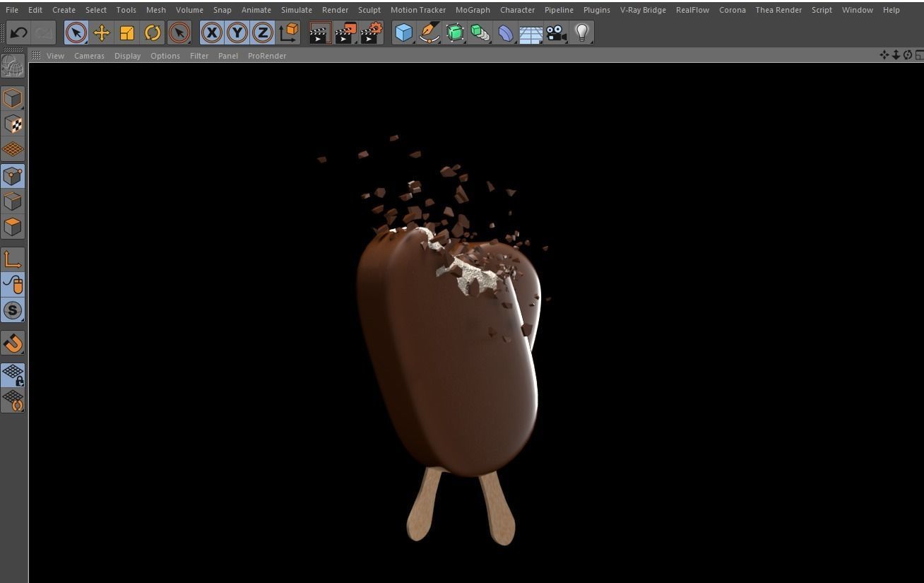Click the viewport pan navigation icon
The image size is (924, 583).
point(884,55)
